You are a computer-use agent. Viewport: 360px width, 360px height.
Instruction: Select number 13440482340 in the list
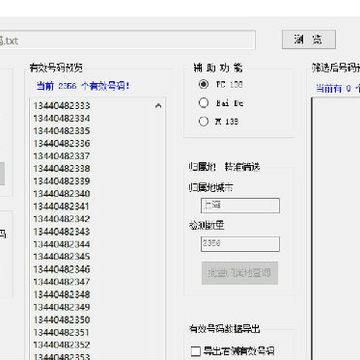point(62,194)
